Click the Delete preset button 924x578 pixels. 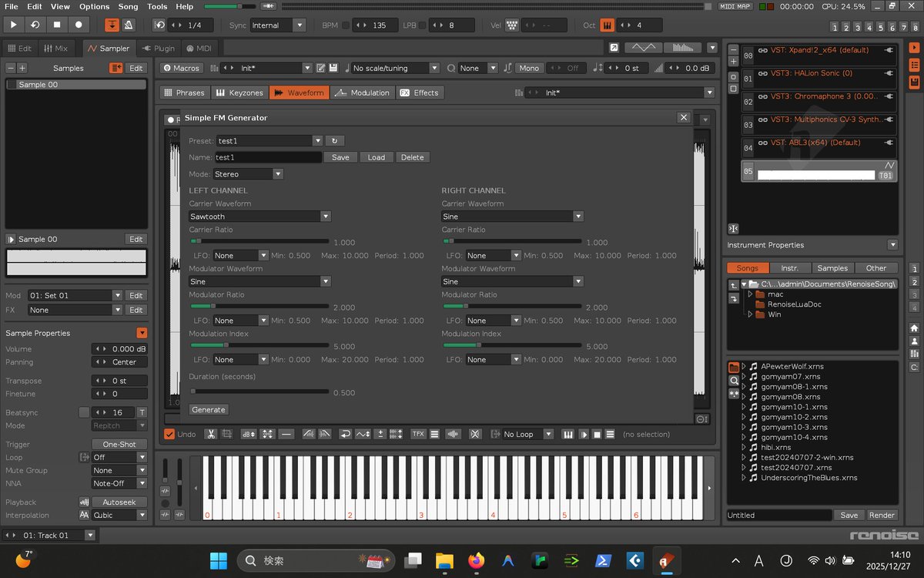(x=413, y=157)
